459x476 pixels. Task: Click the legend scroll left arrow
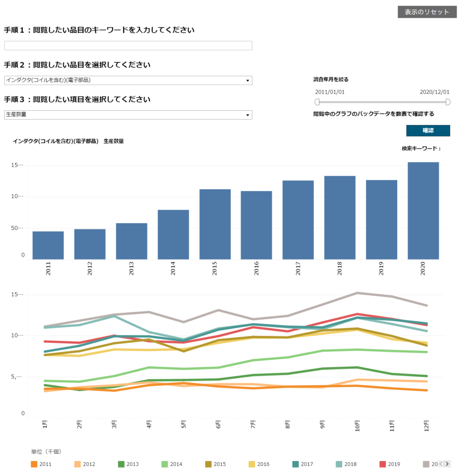pyautogui.click(x=441, y=464)
